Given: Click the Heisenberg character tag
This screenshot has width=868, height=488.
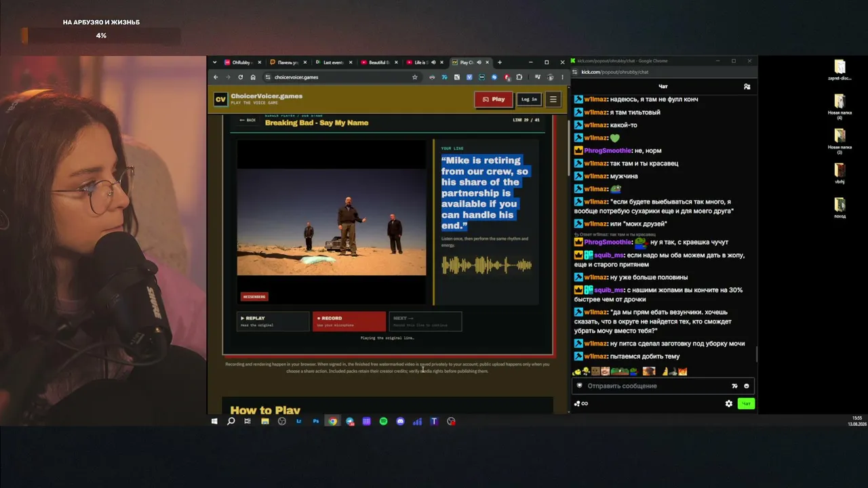Looking at the screenshot, I should point(254,296).
